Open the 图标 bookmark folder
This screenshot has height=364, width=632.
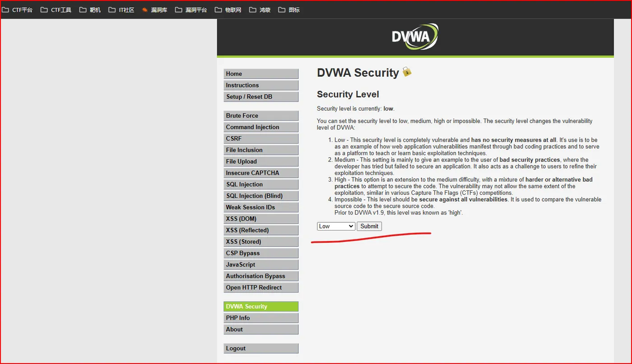[x=289, y=10]
